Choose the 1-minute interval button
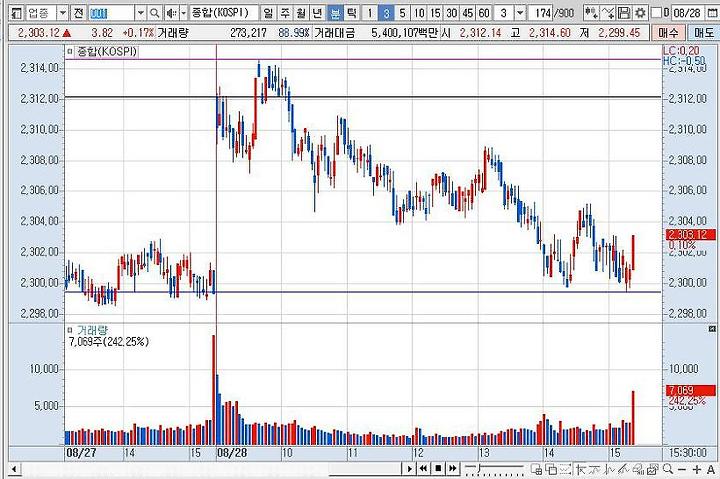Viewport: 720px width, 479px height. coord(370,13)
